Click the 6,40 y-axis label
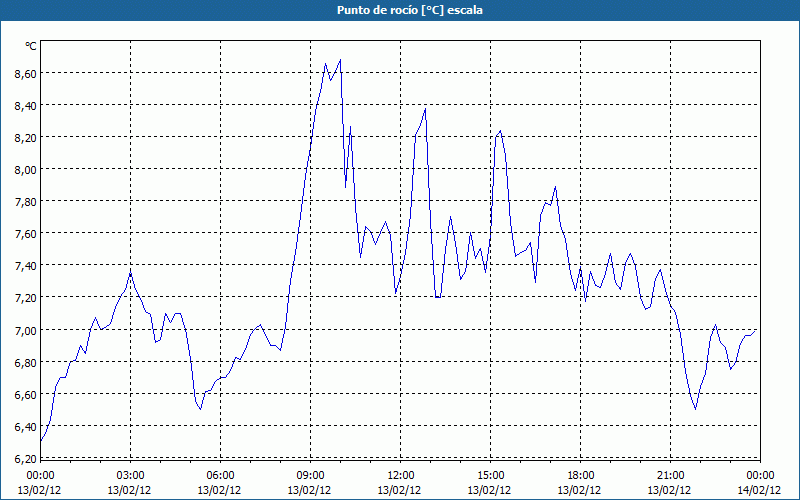Viewport: 800px width, 500px height. pyautogui.click(x=26, y=427)
